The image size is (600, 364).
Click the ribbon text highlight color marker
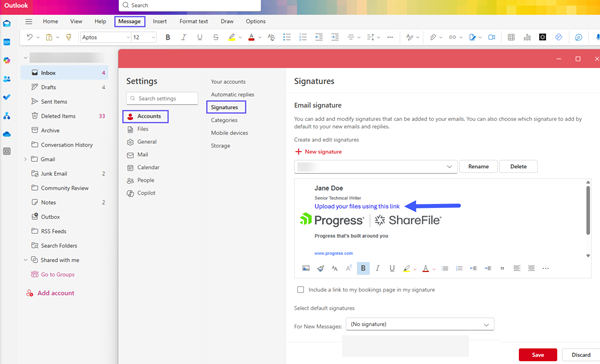click(x=232, y=37)
